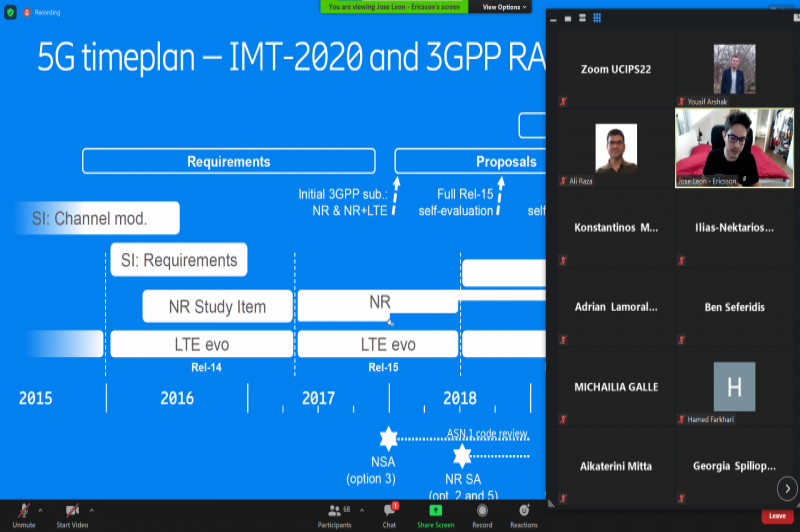This screenshot has height=532, width=800.
Task: Click the green Share Screen icon
Action: click(x=436, y=511)
